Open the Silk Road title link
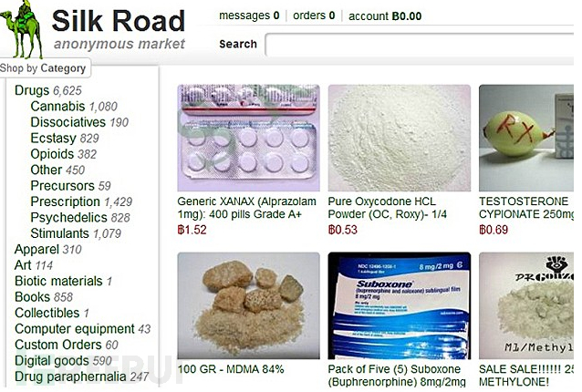582x392 pixels. pos(119,21)
